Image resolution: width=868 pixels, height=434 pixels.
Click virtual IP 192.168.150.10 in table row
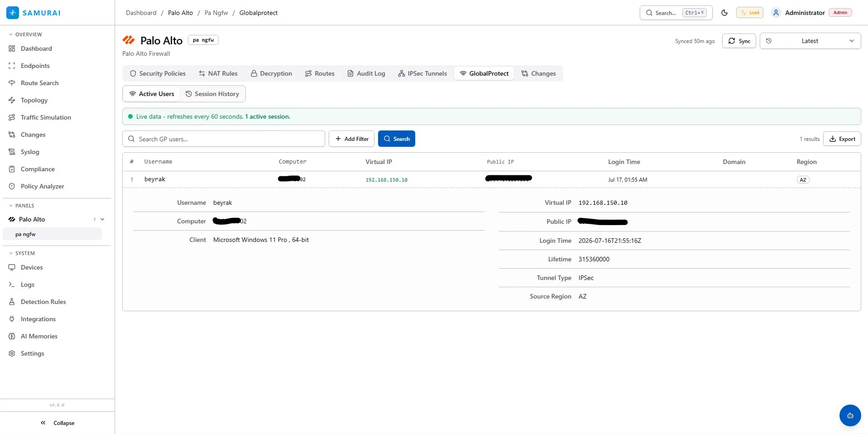[x=386, y=180]
